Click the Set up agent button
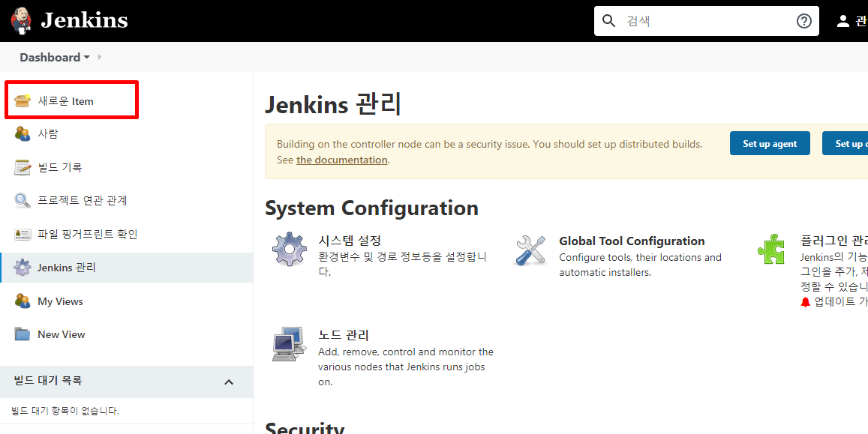 click(x=770, y=143)
